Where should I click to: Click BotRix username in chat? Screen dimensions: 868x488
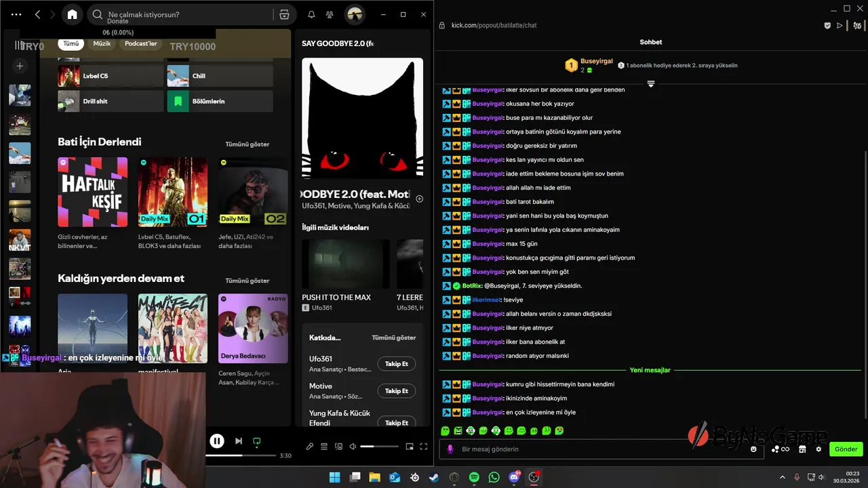pos(471,286)
